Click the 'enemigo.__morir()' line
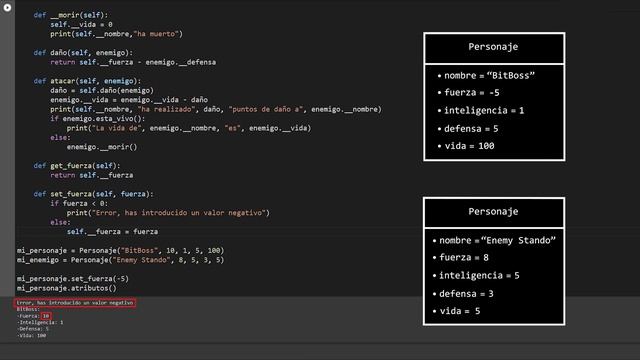The image size is (640, 360). 102,147
